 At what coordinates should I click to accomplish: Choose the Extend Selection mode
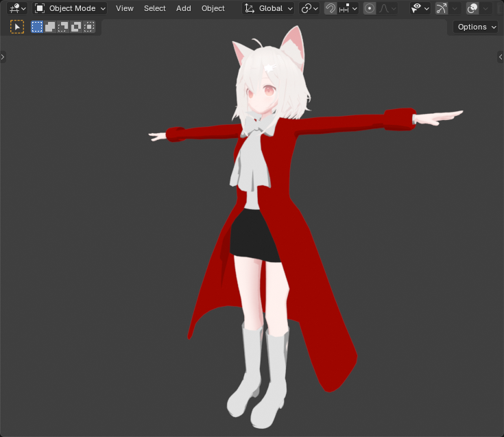tap(50, 27)
